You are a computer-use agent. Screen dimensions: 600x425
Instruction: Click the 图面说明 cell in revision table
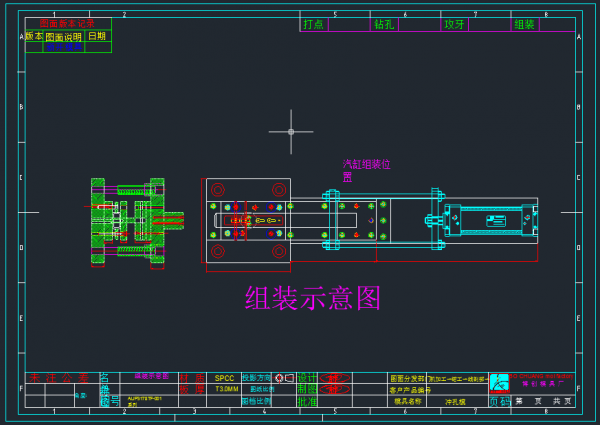click(x=64, y=37)
